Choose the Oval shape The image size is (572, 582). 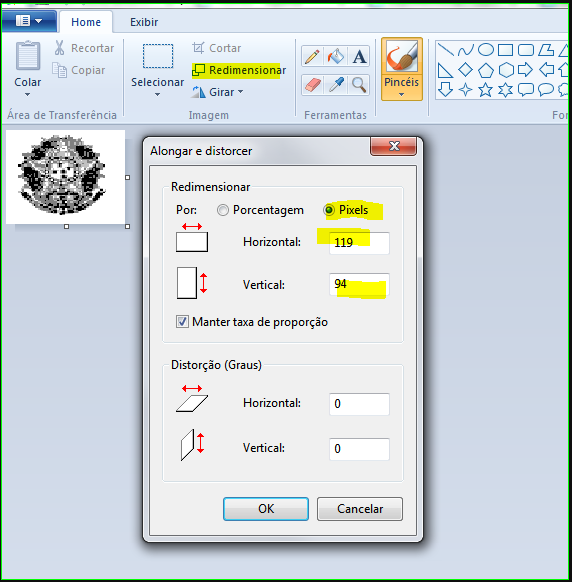(x=486, y=49)
